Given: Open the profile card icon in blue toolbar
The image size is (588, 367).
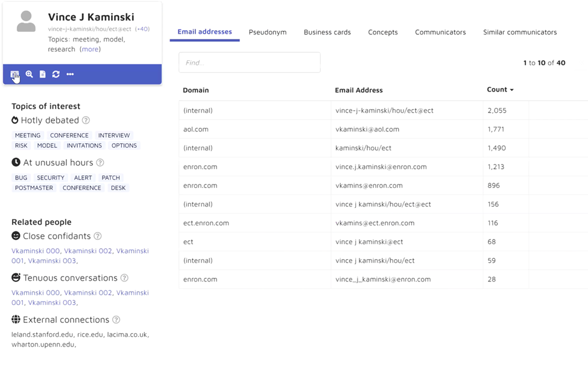Looking at the screenshot, I should point(14,74).
